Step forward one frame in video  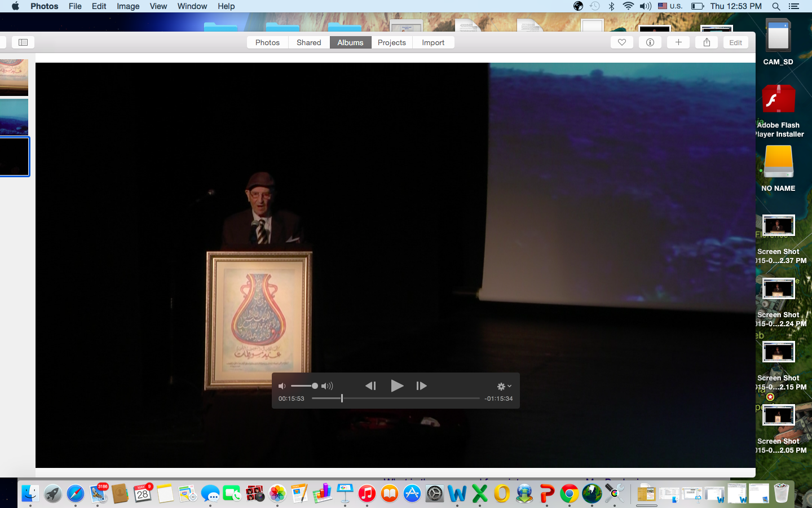(421, 386)
